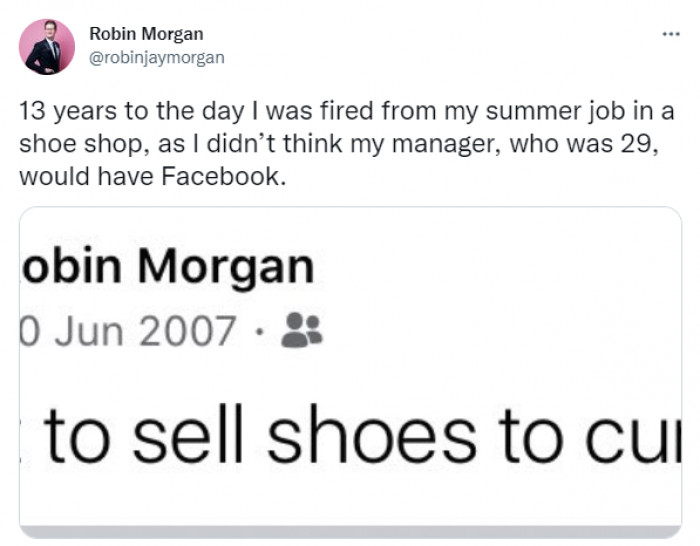Open the tweet's three-dot more menu

670,33
